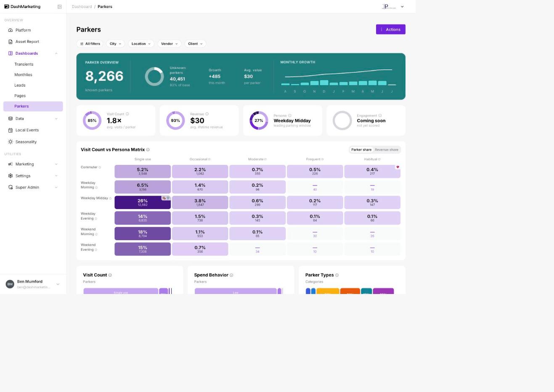This screenshot has height=392, width=554.
Task: Click the Seasonality sun icon
Action: tap(11, 142)
